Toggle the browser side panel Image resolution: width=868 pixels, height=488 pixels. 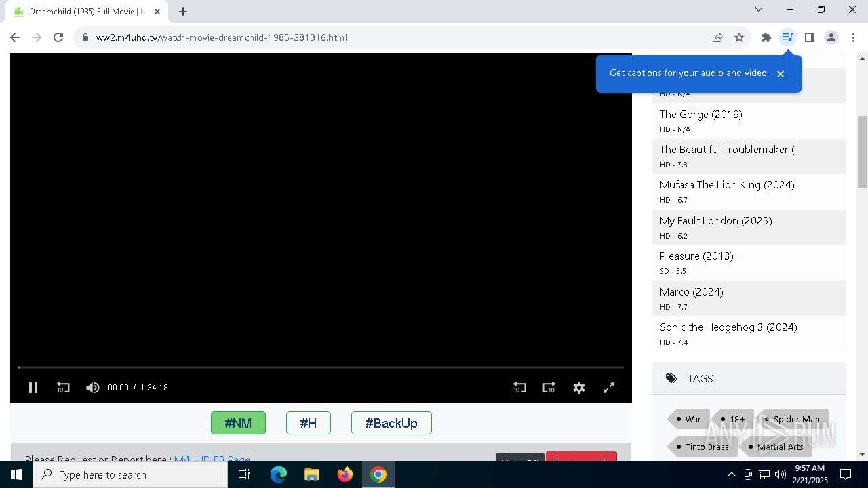810,37
